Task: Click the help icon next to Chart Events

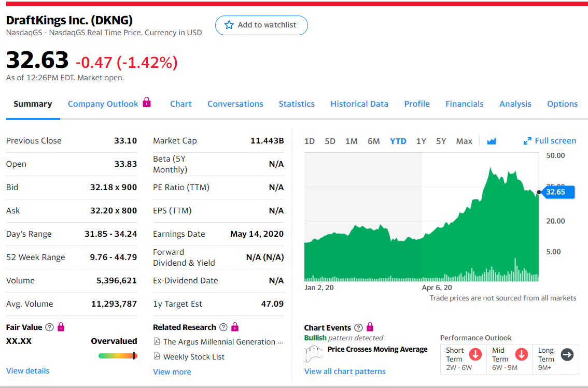Action: coord(358,328)
